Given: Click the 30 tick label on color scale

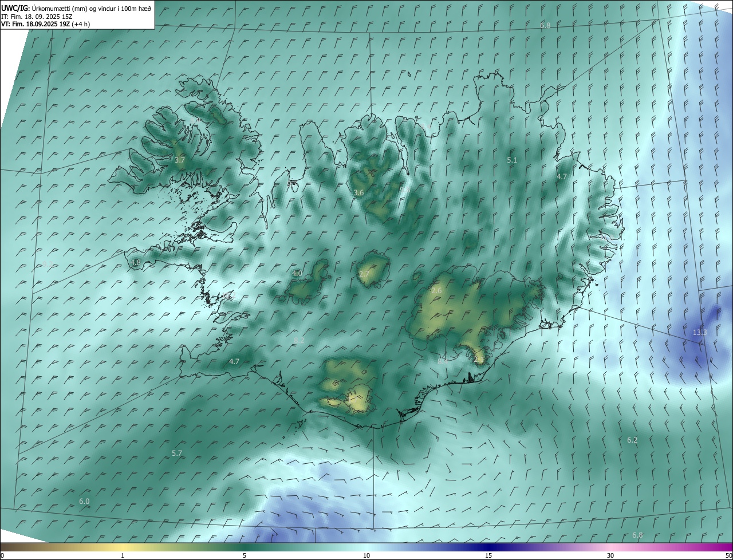Looking at the screenshot, I should (610, 555).
